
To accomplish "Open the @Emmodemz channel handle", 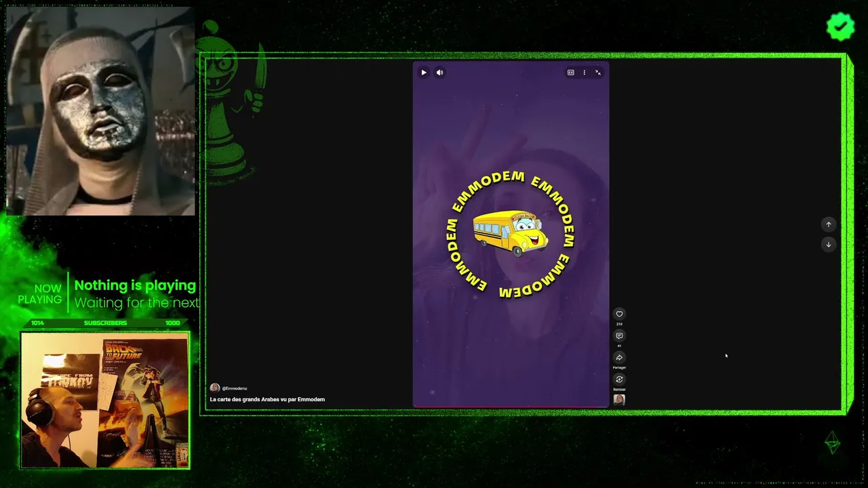I will 235,388.
